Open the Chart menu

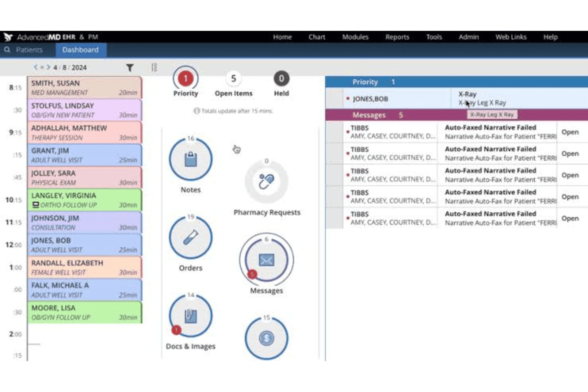317,37
